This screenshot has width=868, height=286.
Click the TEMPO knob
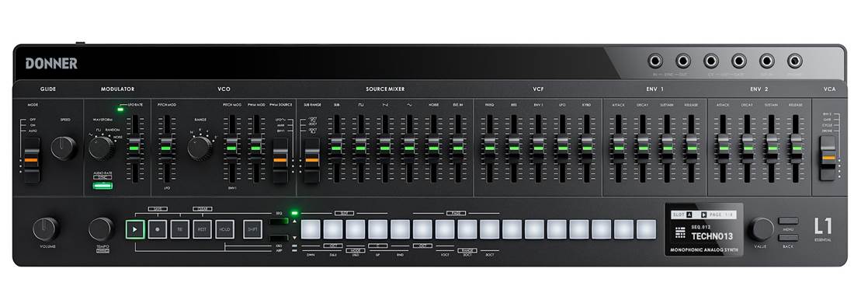(x=101, y=229)
